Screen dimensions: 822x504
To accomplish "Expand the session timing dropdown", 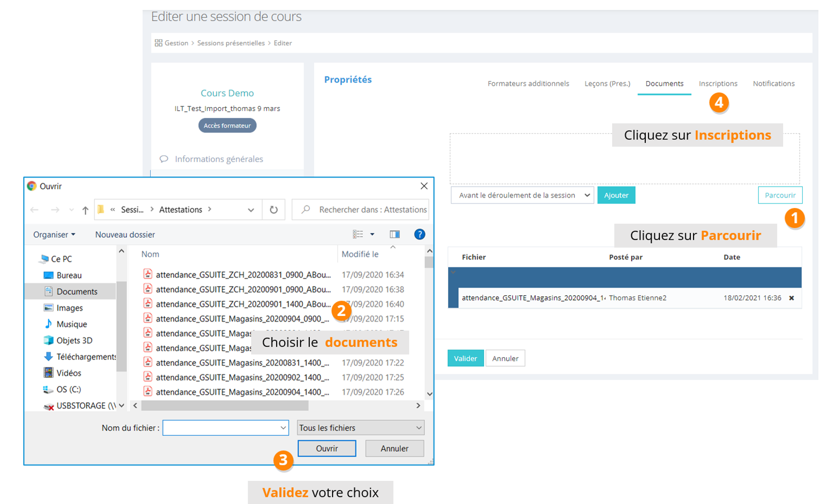I will [x=522, y=195].
